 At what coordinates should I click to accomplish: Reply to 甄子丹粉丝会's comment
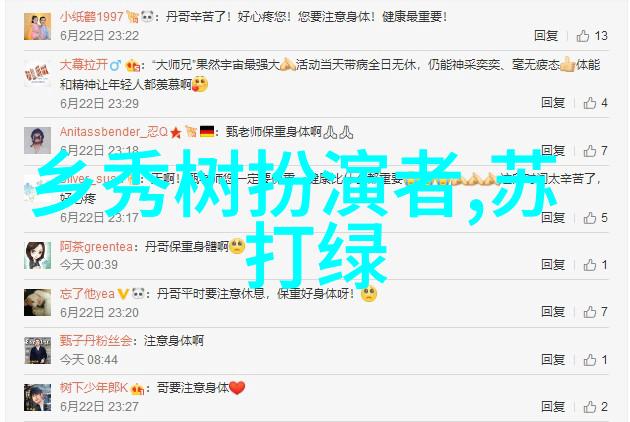(553, 360)
